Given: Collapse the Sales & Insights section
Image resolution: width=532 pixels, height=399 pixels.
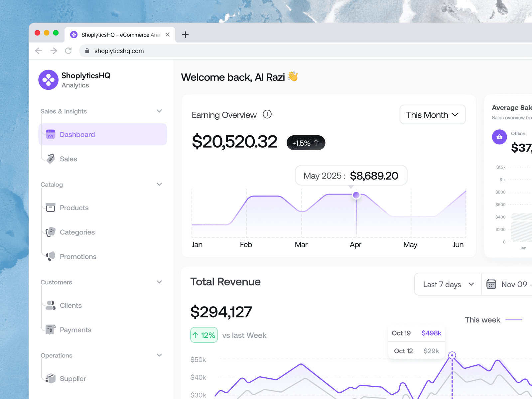Looking at the screenshot, I should point(159,111).
